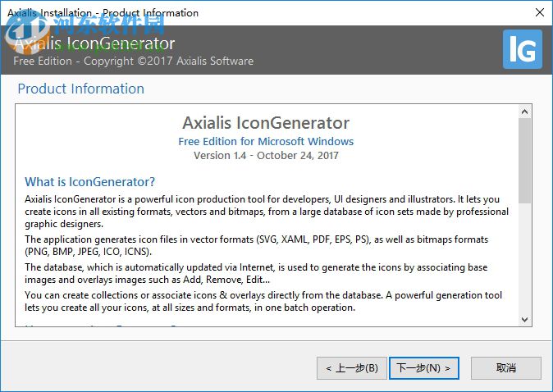The image size is (553, 392).
Task: Close the Axialis Installation window
Action: pos(539,12)
